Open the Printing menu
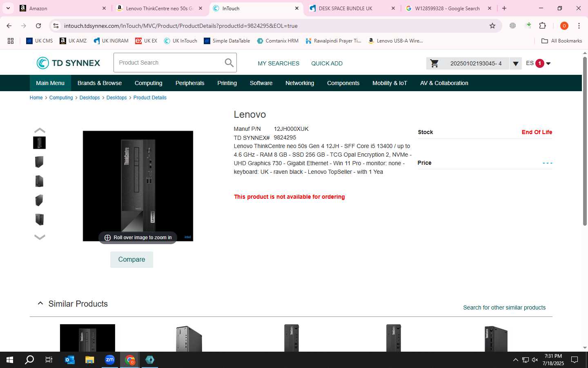The width and height of the screenshot is (588, 368). [227, 83]
